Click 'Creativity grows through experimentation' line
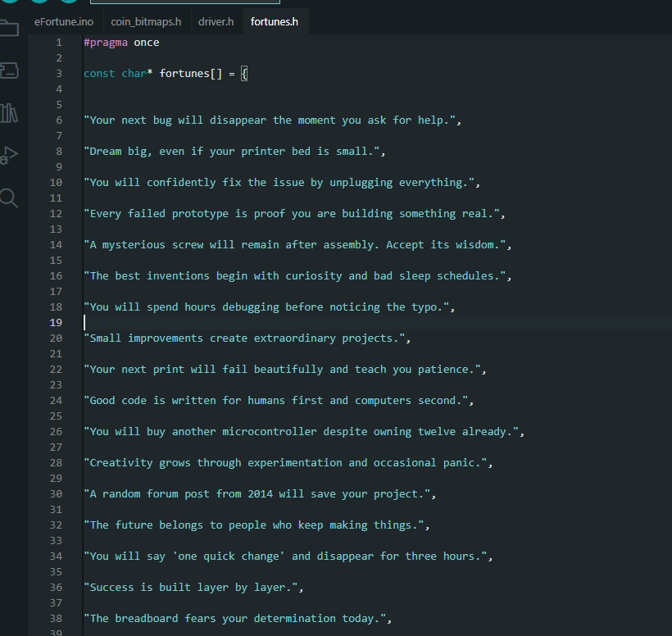The image size is (672, 636). [288, 463]
